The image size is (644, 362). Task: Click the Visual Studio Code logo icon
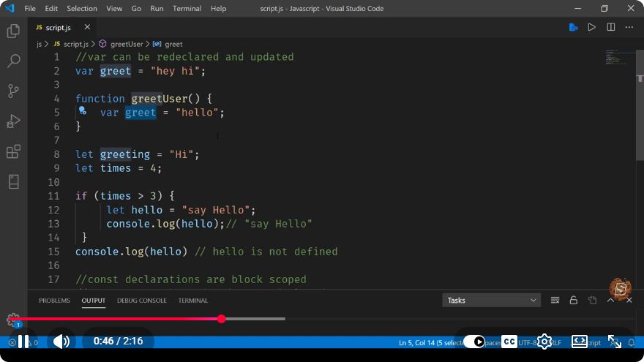tap(10, 8)
